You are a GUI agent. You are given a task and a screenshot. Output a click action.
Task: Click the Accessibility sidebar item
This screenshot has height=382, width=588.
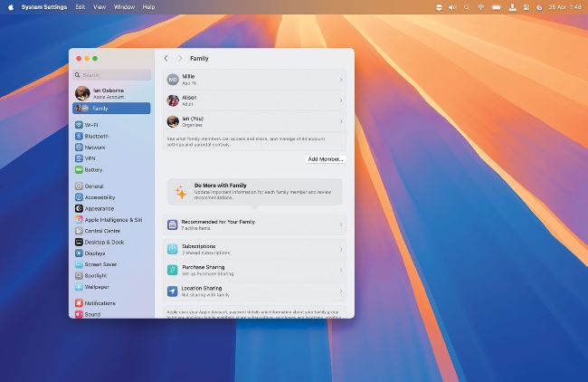[100, 196]
